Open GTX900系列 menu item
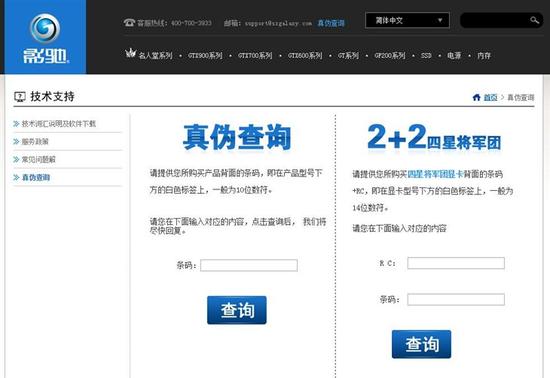This screenshot has height=378, width=550. (205, 55)
